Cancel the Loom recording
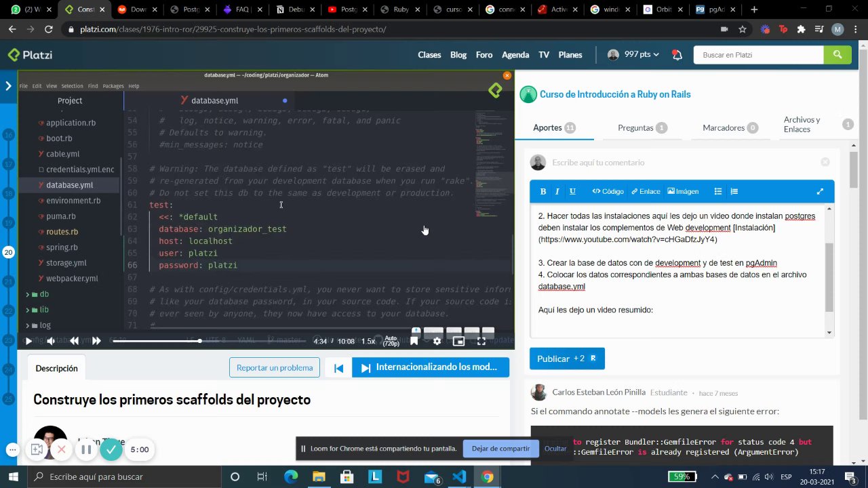 pos(61,449)
